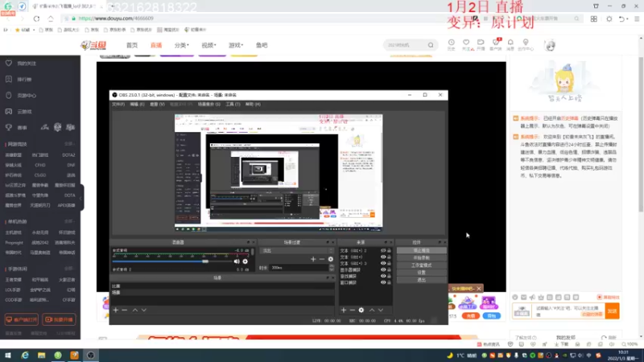Click 开始录制 button in OBS controls
The height and width of the screenshot is (362, 644).
(421, 257)
